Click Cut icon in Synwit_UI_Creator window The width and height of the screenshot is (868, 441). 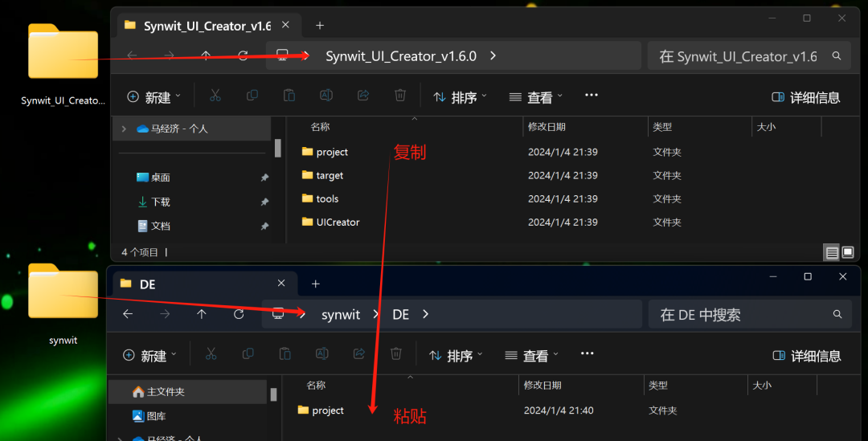pyautogui.click(x=215, y=96)
